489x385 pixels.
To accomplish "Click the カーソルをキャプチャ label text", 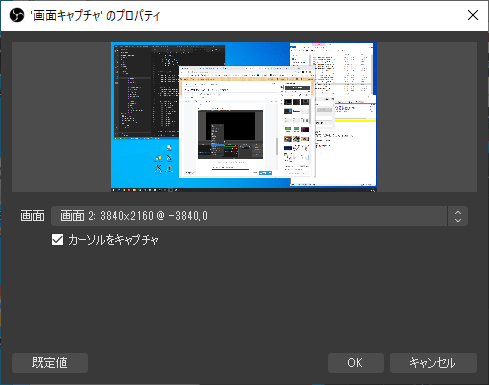I will click(x=113, y=240).
